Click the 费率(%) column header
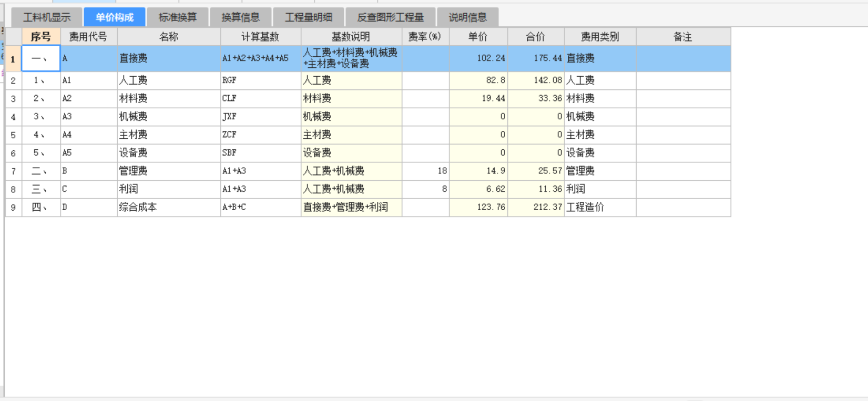 (x=425, y=37)
